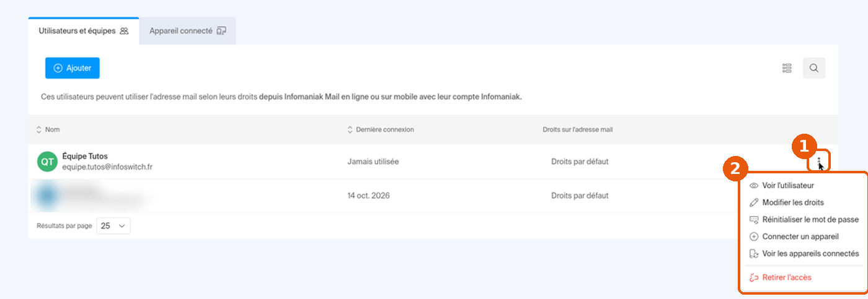Choose Retirer l'accès menu entry
This screenshot has height=299, width=868.
tap(804, 277)
